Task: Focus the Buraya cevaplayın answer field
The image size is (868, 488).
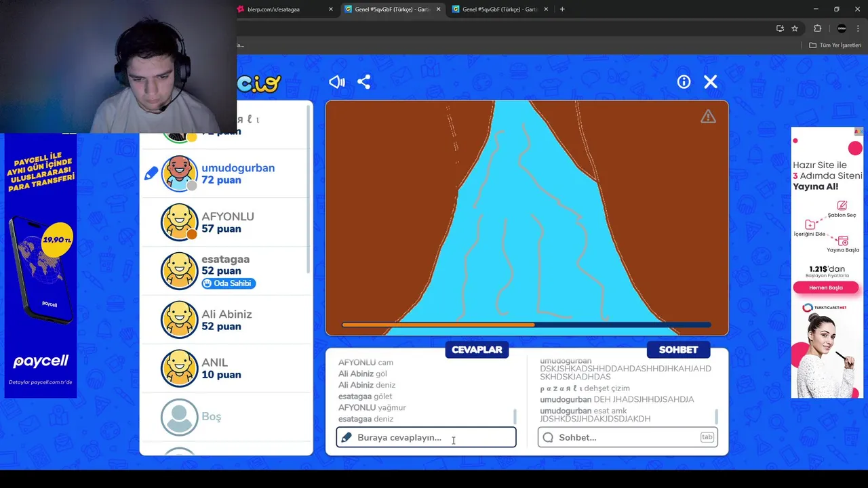Action: 426,437
